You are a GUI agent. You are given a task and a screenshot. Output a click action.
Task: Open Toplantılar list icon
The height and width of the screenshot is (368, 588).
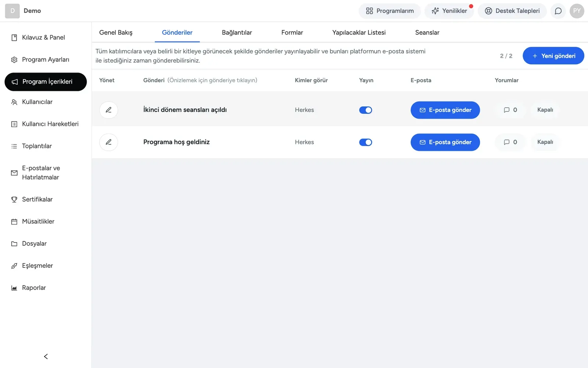14,146
